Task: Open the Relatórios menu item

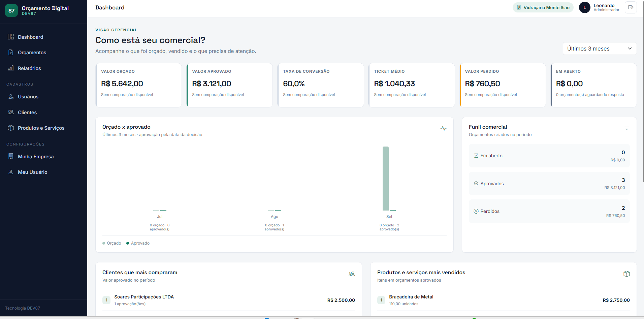Action: click(x=43, y=68)
